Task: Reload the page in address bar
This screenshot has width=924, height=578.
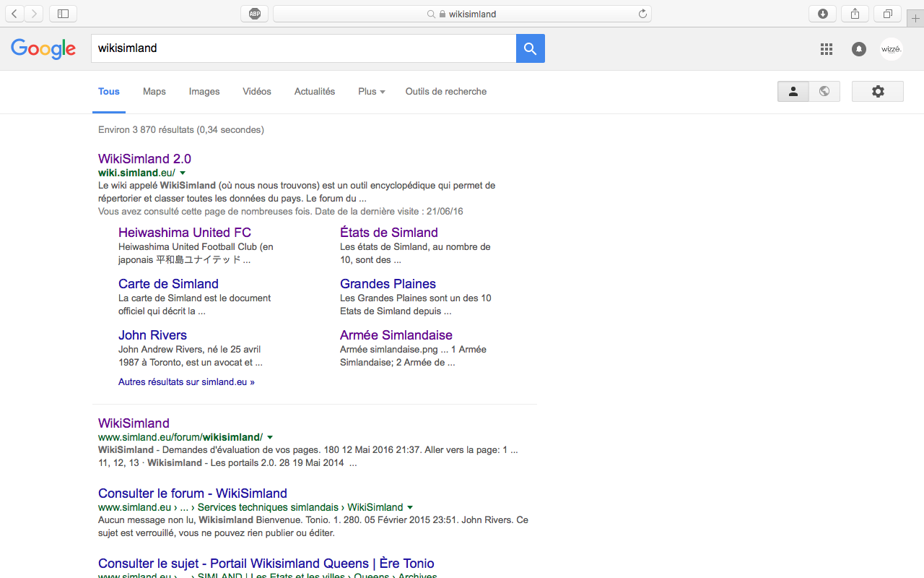Action: (642, 14)
